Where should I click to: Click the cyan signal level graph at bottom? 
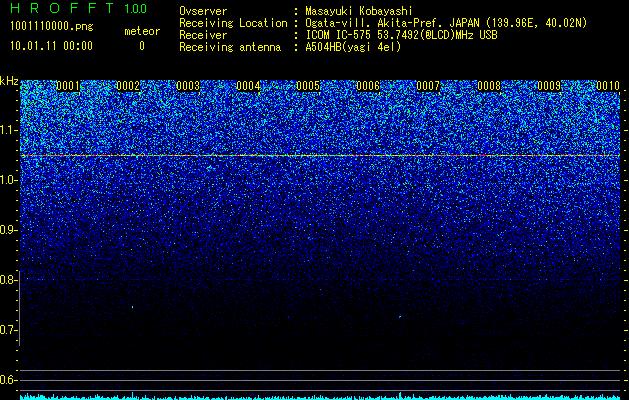[320, 396]
